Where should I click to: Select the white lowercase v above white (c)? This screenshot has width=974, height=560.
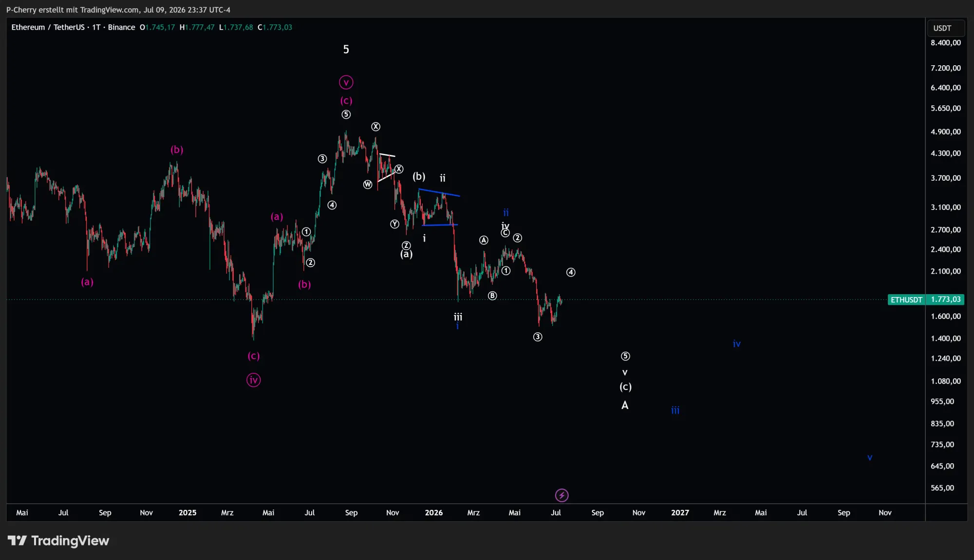pyautogui.click(x=625, y=373)
